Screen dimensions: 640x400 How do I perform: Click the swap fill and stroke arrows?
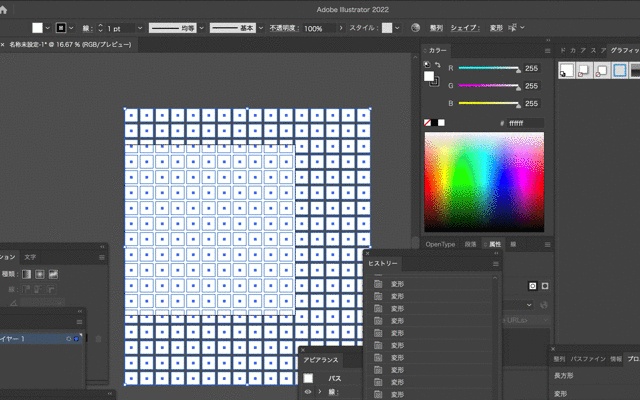(x=439, y=65)
